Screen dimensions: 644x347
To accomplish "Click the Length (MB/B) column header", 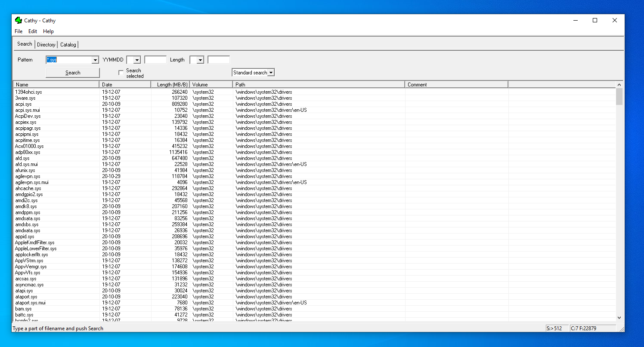I will pos(170,85).
